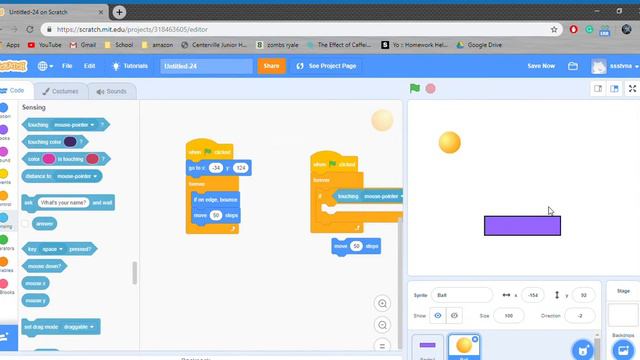
Task: Select the Operators block category
Action: [x=4, y=242]
